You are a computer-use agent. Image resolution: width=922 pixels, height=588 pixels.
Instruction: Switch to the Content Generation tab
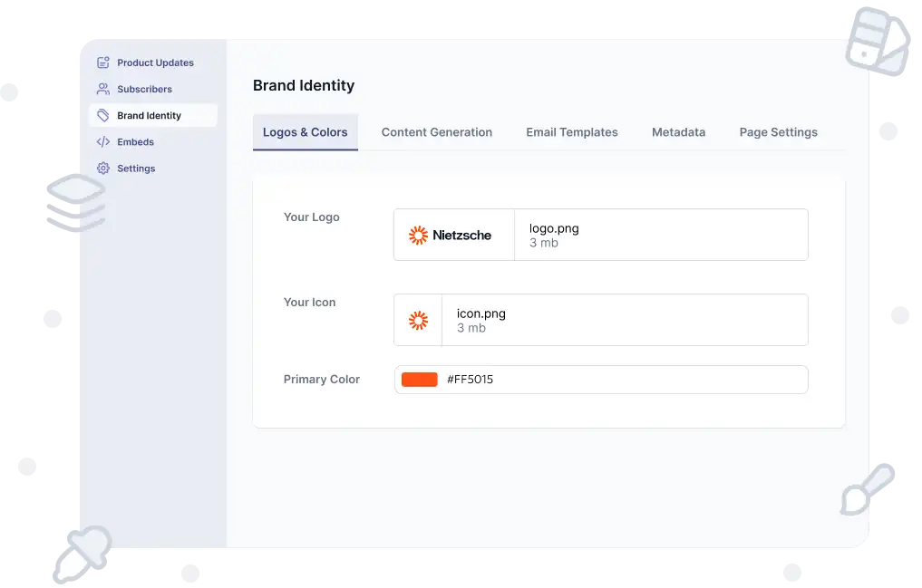tap(436, 132)
